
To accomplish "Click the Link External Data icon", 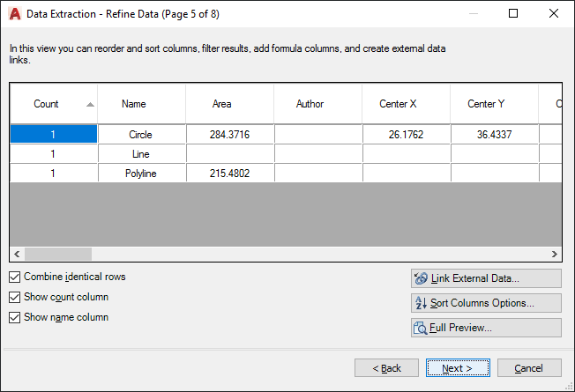I will [x=421, y=278].
